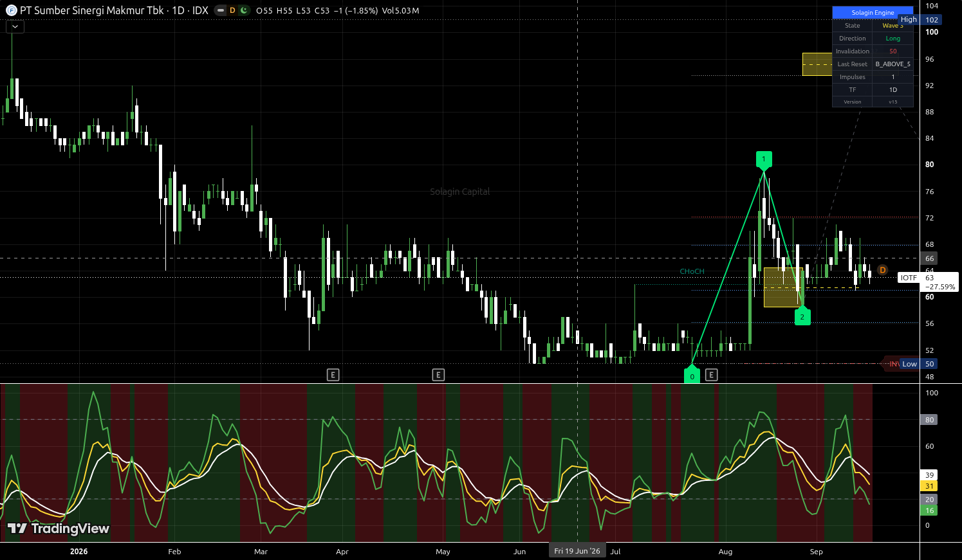Click the 'Impulses' row label
Viewport: 962px width, 560px height.
[x=852, y=77]
